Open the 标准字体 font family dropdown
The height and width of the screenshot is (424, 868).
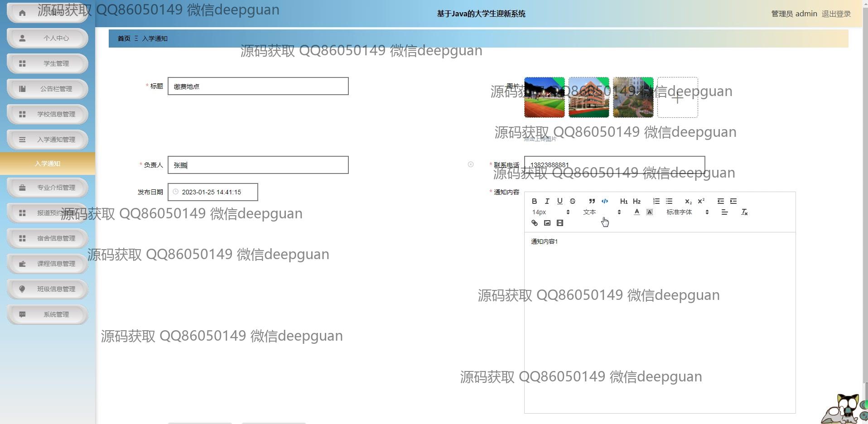point(687,212)
